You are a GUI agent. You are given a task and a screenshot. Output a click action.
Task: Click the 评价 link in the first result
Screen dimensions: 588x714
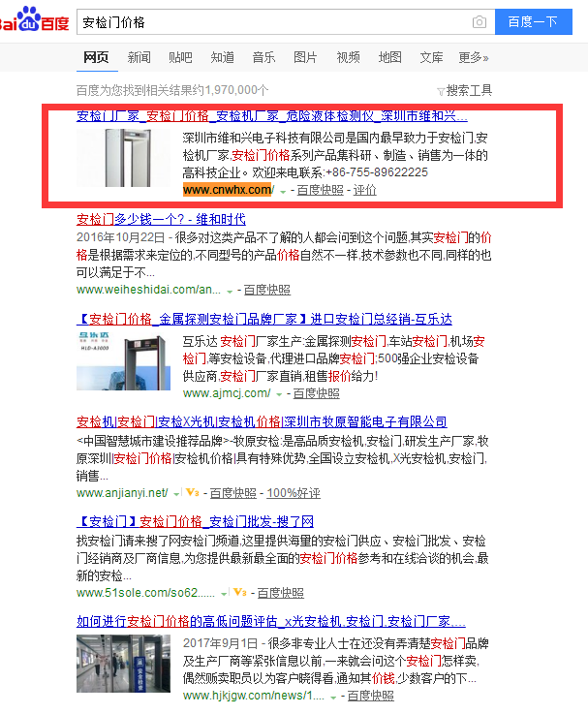[x=365, y=190]
